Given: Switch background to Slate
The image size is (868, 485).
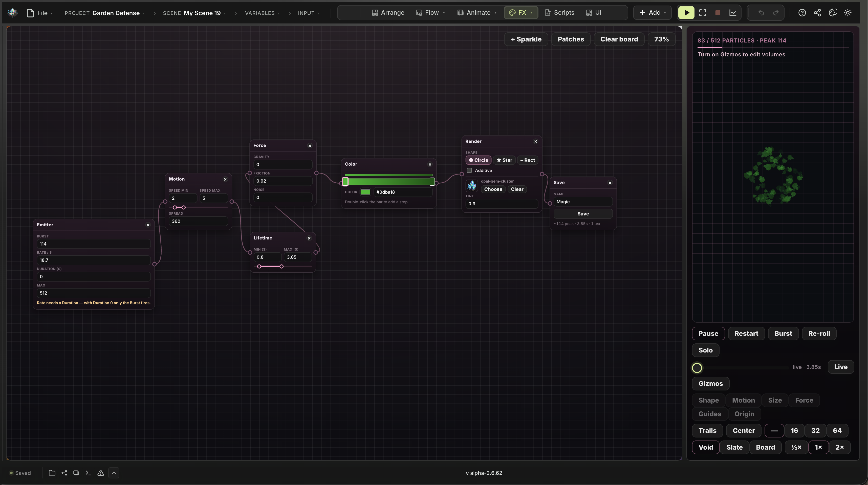Looking at the screenshot, I should point(734,447).
